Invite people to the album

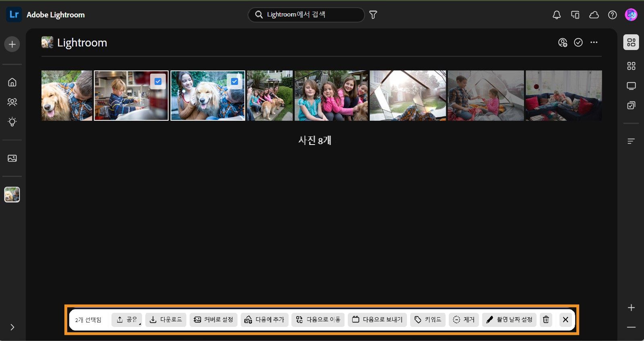(563, 42)
